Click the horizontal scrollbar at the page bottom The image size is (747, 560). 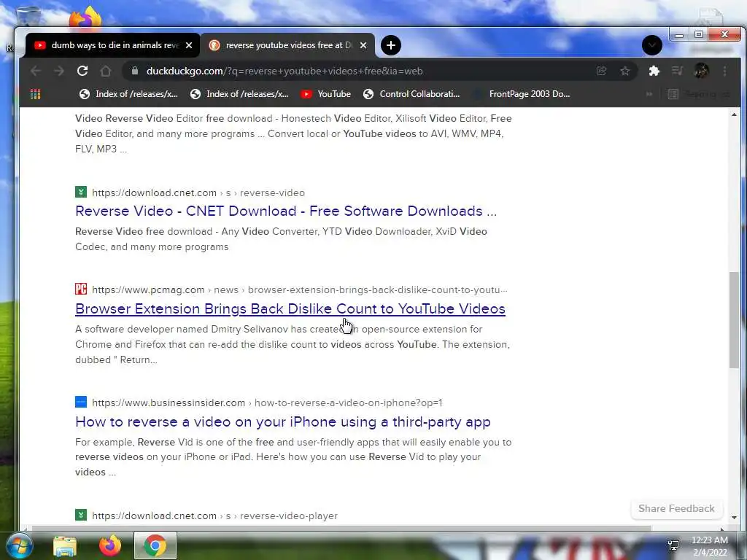[x=341, y=528]
